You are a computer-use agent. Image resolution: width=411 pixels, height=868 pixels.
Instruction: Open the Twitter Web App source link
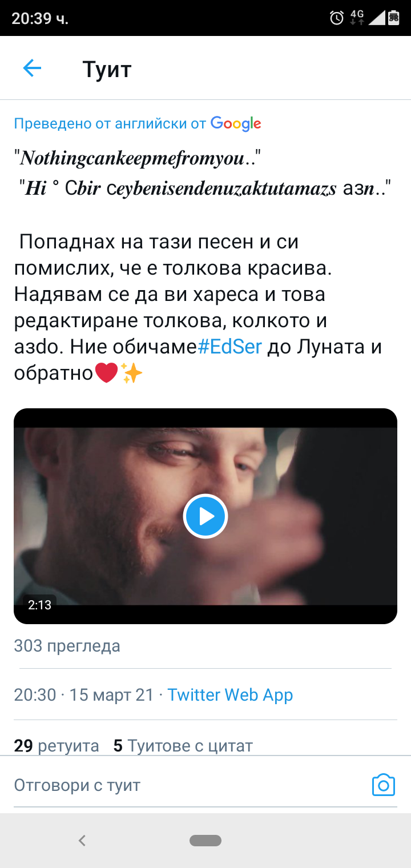click(230, 695)
